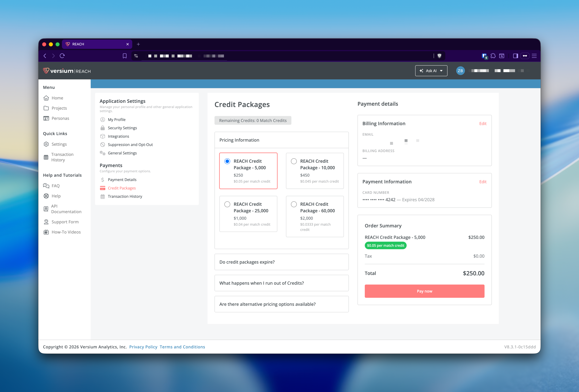The height and width of the screenshot is (392, 579).
Task: Click the Settings gear icon in Quick Links
Action: click(x=46, y=144)
